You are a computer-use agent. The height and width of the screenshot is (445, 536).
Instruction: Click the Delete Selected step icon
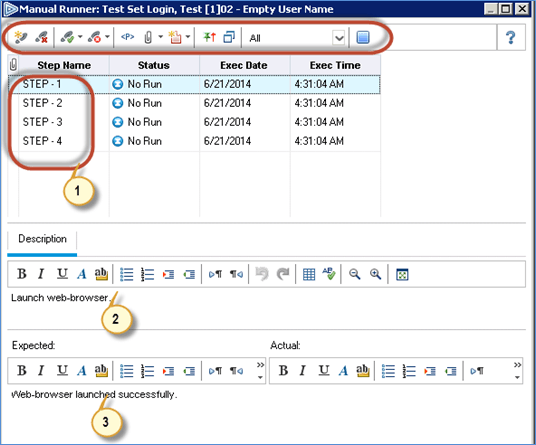click(x=41, y=37)
